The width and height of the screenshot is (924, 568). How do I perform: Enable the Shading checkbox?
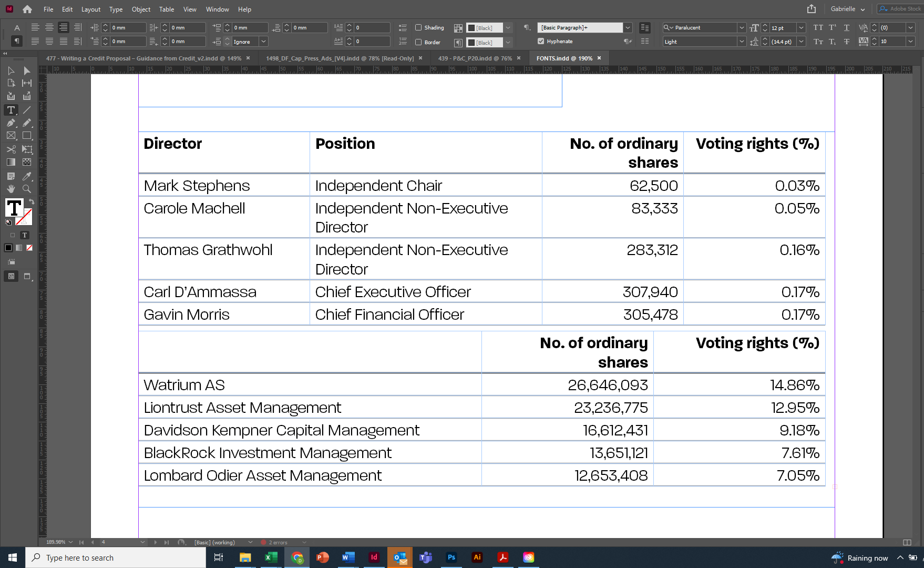(418, 27)
